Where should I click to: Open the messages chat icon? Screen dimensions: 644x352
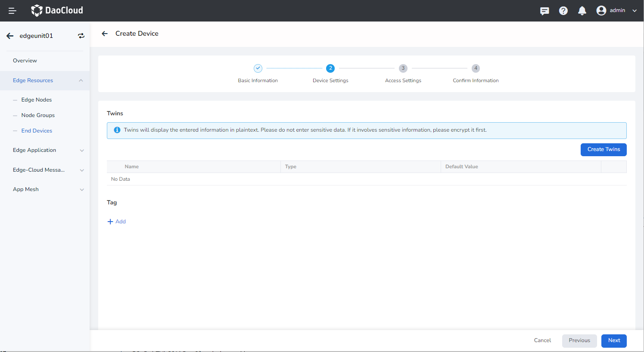tap(544, 11)
